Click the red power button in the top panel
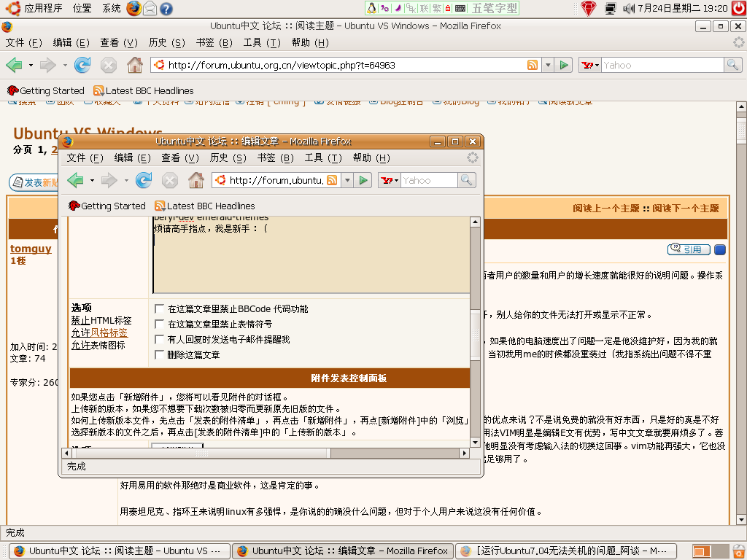The height and width of the screenshot is (560, 747). (739, 8)
